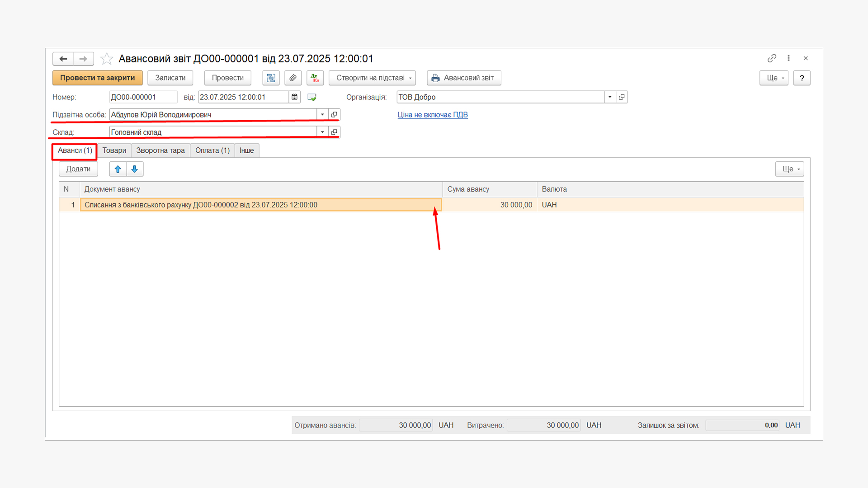Viewport: 868px width, 488px height.
Task: Expand Організація dropdown list
Action: click(610, 97)
